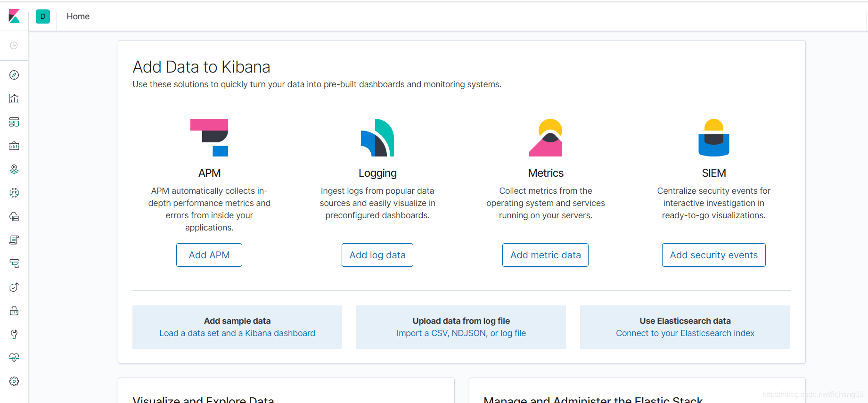The width and height of the screenshot is (868, 403).
Task: Open Visualize chart icon in sidebar
Action: pyautogui.click(x=14, y=99)
